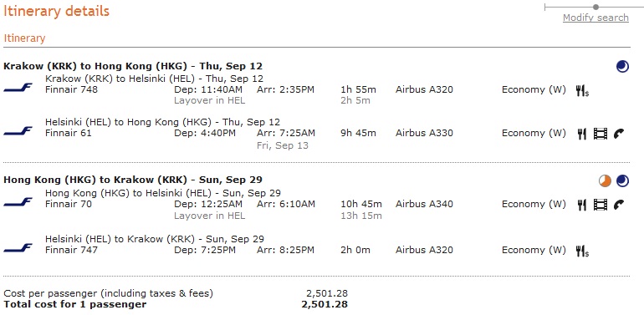The image size is (644, 315).
Task: Select the Itinerary section tab
Action: tap(24, 38)
